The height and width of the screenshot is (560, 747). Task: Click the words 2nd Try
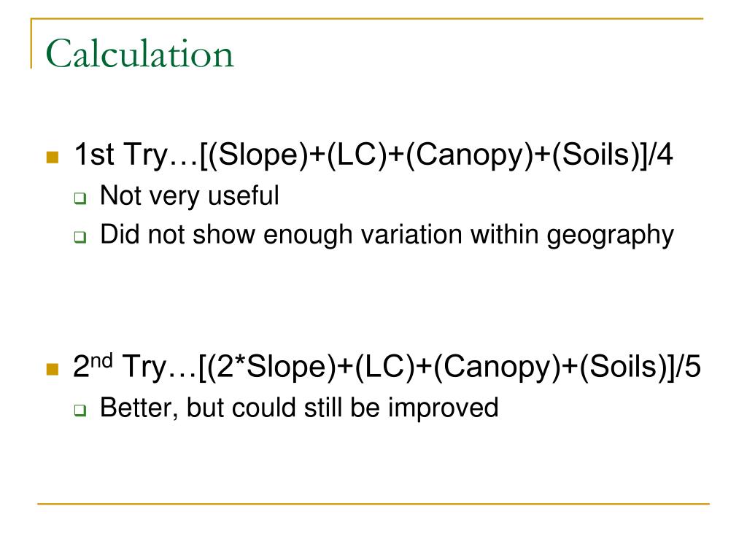120,367
